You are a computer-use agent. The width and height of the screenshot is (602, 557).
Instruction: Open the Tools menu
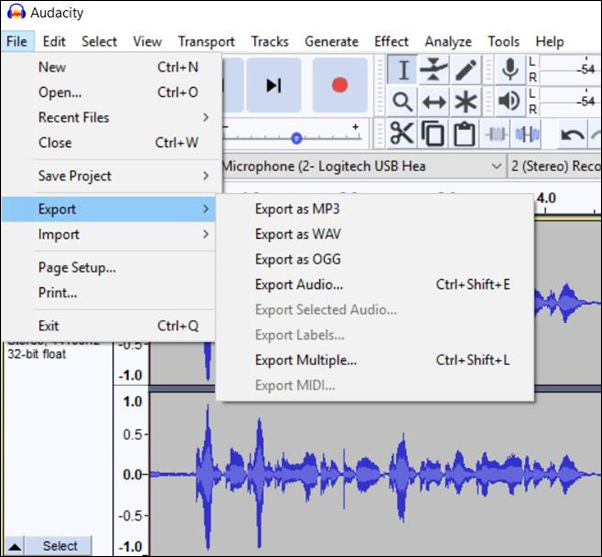click(x=504, y=41)
